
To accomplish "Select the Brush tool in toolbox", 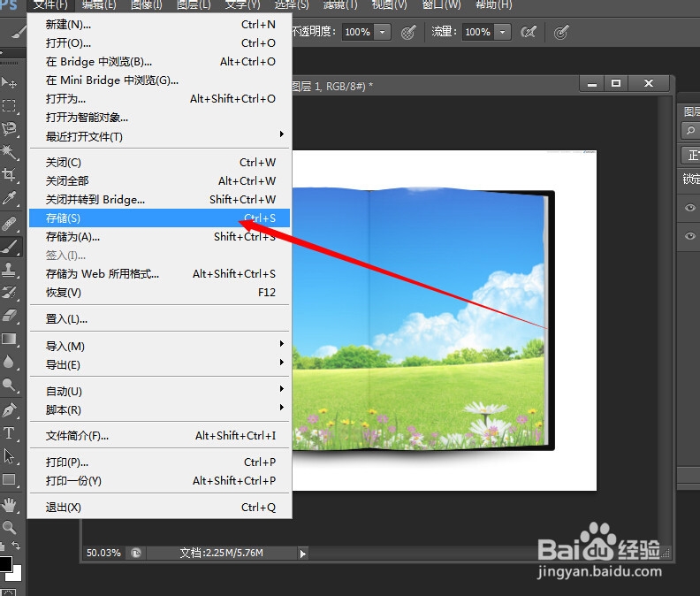I will coord(10,246).
